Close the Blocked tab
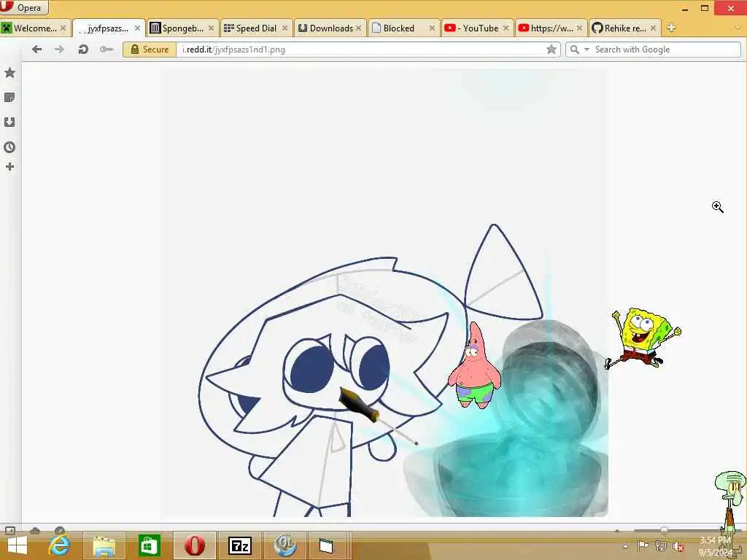Screen dimensions: 747x560 pyautogui.click(x=432, y=28)
